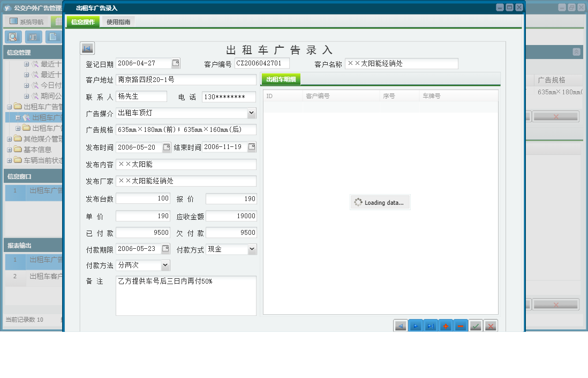Go to first record icon above the form
This screenshot has width=588, height=378.
click(87, 48)
